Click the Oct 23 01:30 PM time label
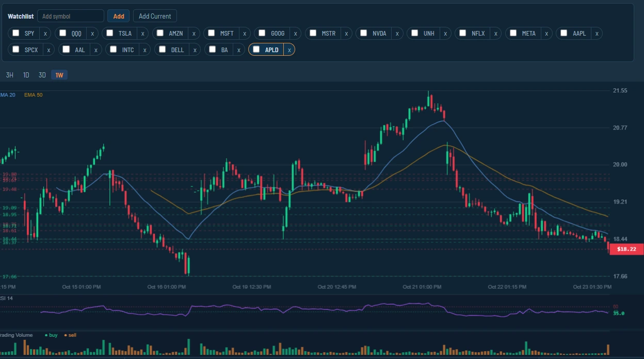 coord(592,287)
